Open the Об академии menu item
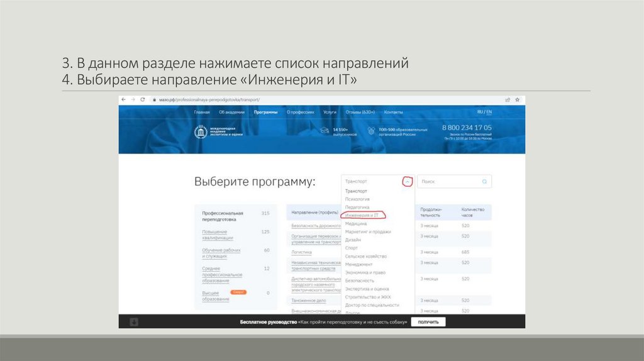The height and width of the screenshot is (361, 644). (x=231, y=112)
